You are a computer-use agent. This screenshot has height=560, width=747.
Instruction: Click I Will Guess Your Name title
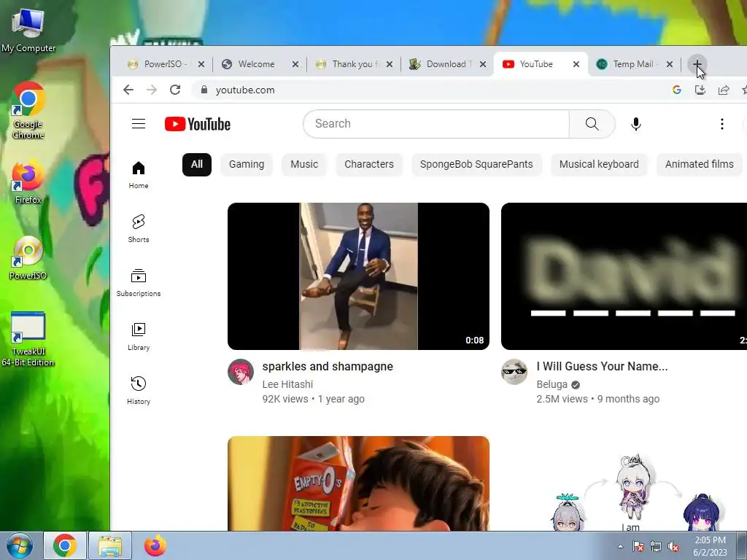[602, 366]
